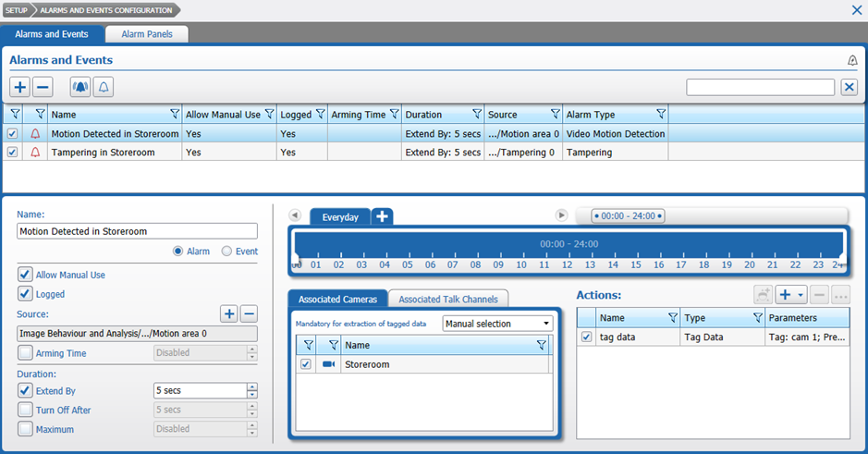
Task: Click Maximum Disabled spinner arrows
Action: click(x=252, y=429)
